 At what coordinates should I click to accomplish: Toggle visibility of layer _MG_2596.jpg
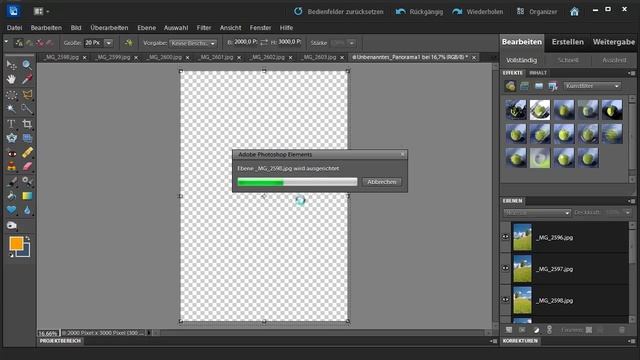coord(505,237)
